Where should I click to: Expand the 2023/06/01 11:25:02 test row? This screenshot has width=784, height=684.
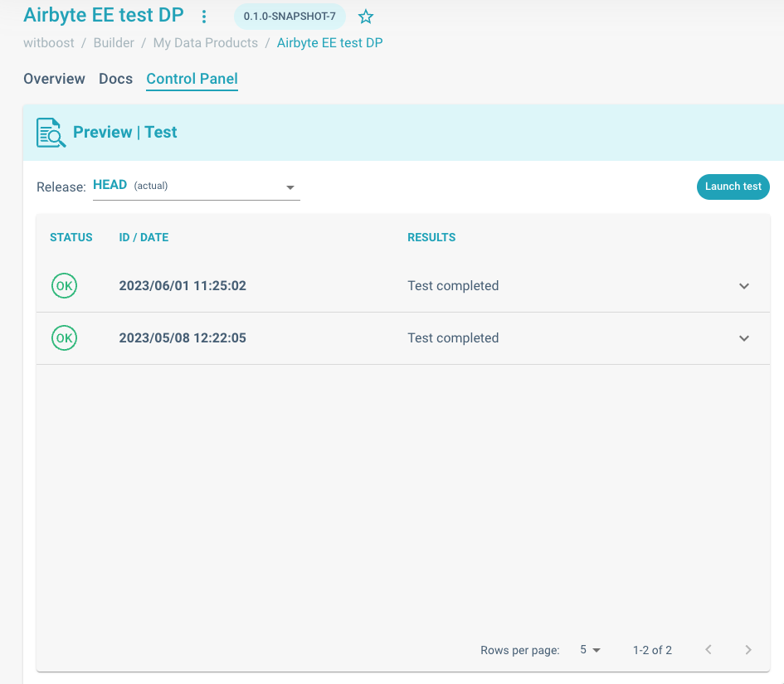coord(744,286)
